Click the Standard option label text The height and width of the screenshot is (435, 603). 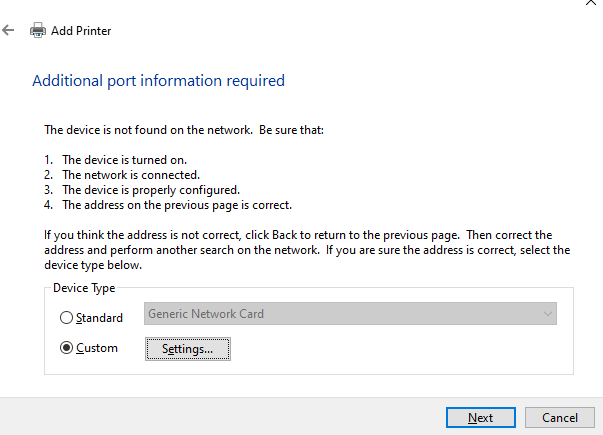pos(99,318)
